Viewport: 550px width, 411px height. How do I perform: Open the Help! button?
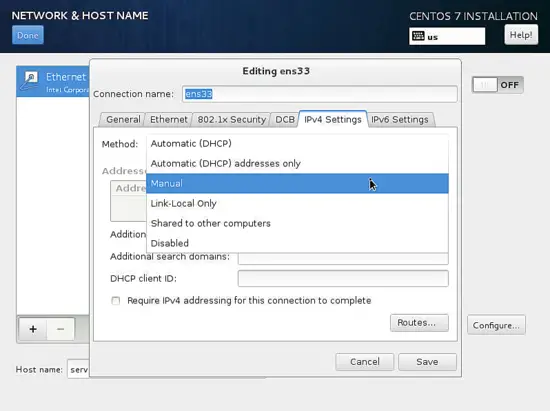click(x=521, y=35)
